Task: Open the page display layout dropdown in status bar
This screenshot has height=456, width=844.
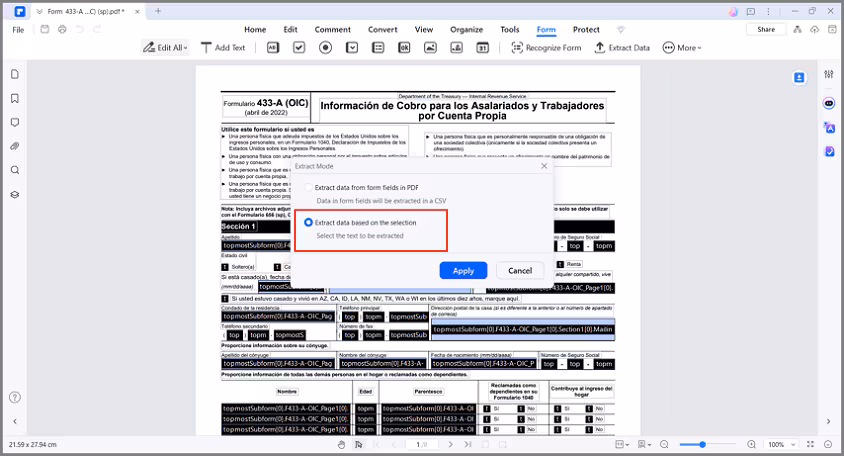Action: tap(644, 445)
